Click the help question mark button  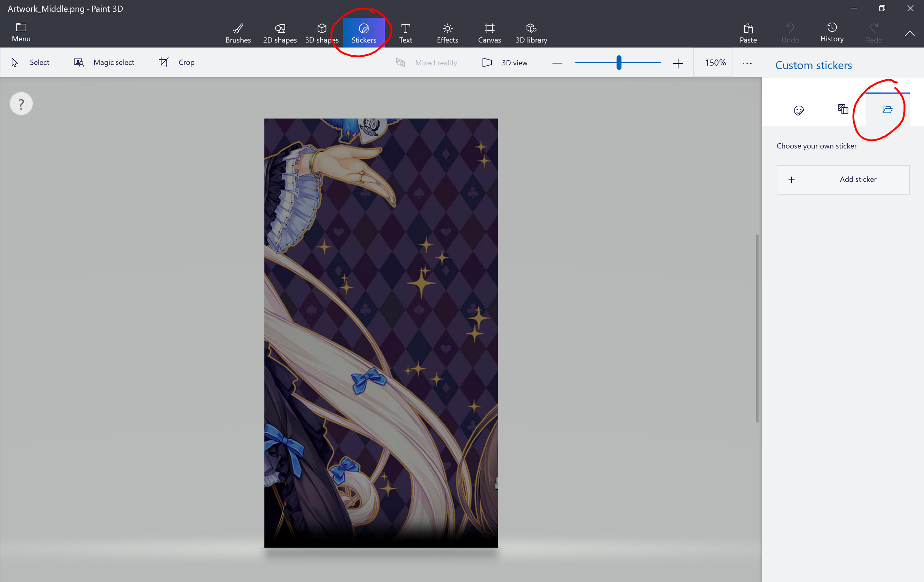(x=21, y=104)
